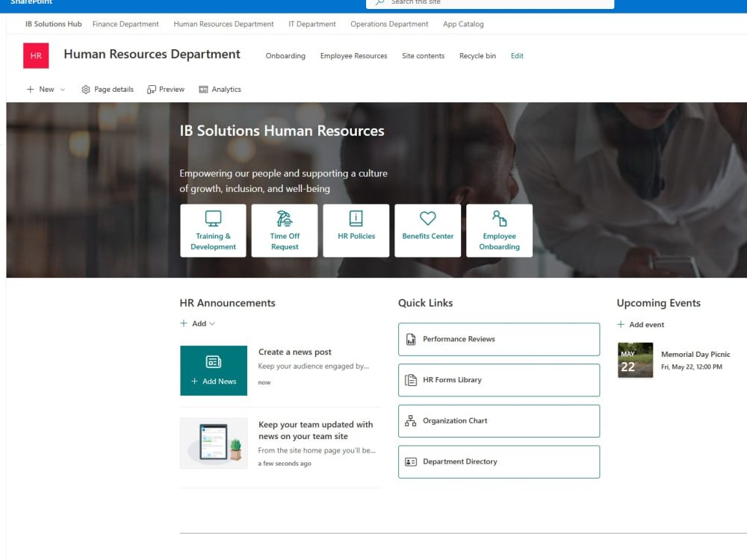The height and width of the screenshot is (560, 747).
Task: Click the Search this site field
Action: 490,3
